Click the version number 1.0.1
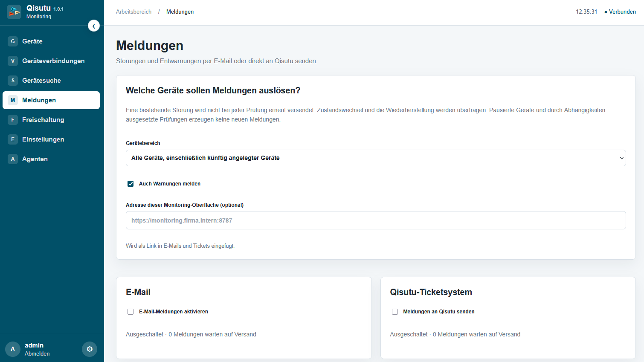 click(58, 9)
